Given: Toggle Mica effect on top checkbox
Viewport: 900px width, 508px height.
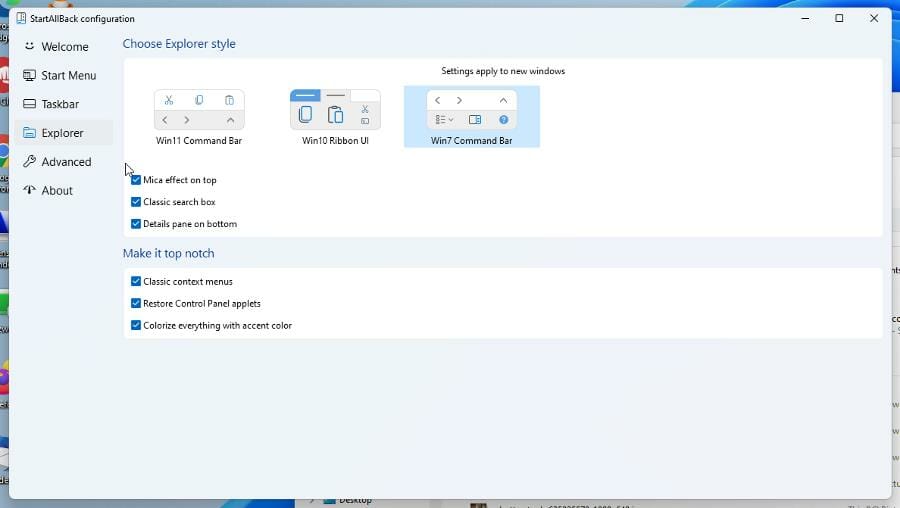Looking at the screenshot, I should pyautogui.click(x=136, y=180).
